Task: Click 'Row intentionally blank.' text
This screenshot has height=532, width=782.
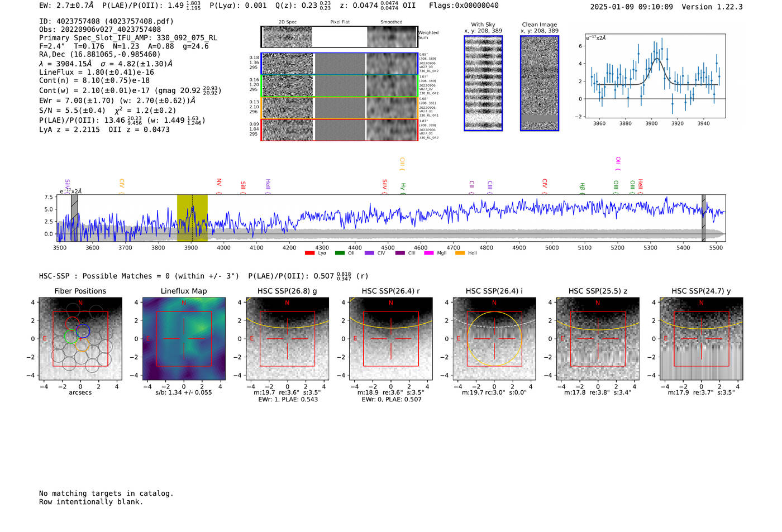Action: tap(91, 502)
